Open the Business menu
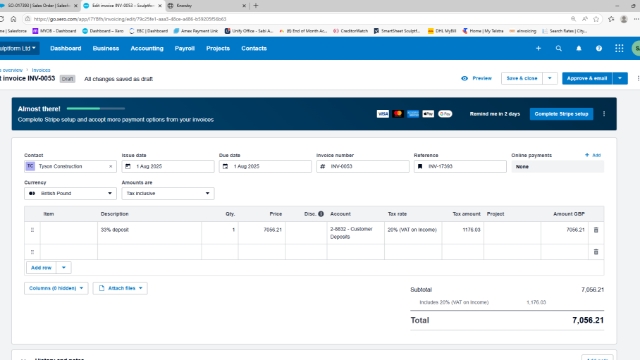 click(106, 48)
